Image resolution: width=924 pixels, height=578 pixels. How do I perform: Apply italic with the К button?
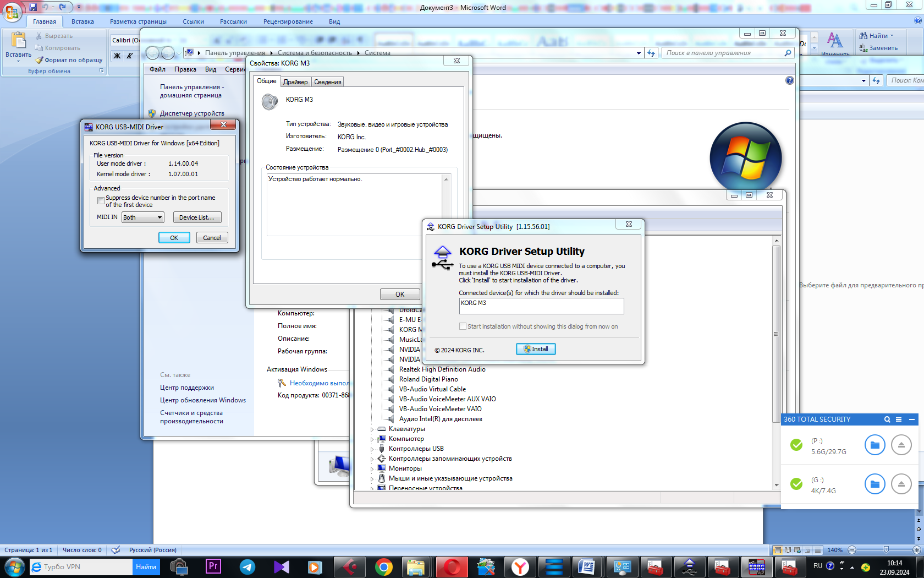(130, 56)
